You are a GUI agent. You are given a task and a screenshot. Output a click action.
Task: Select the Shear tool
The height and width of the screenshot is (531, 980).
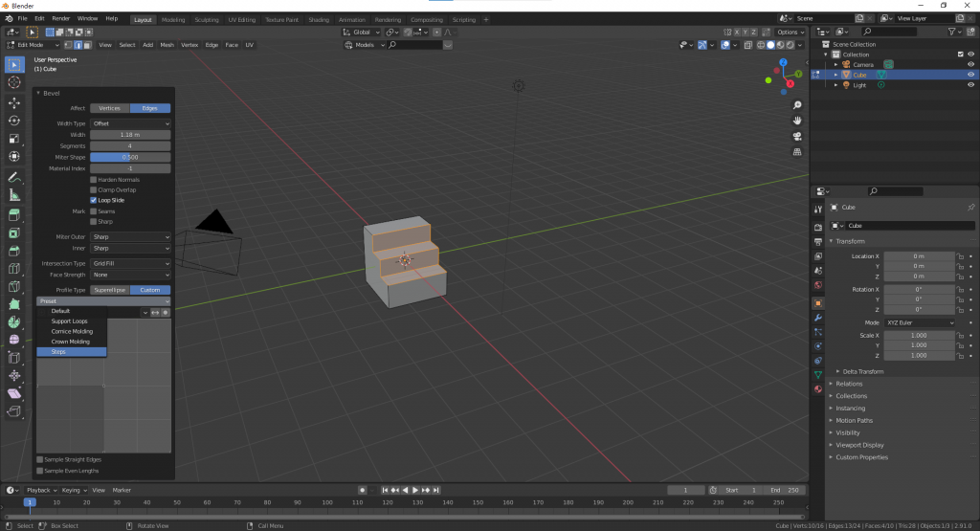coord(14,393)
